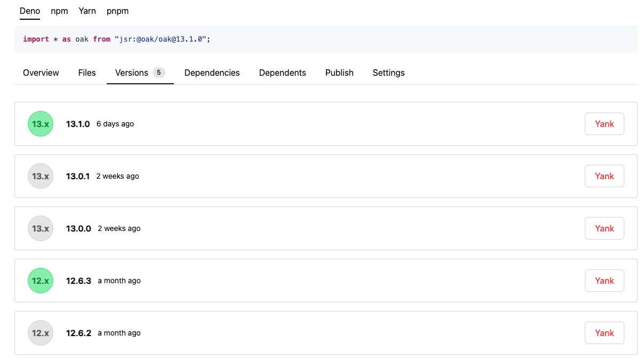Open the Dependencies tab
The height and width of the screenshot is (359, 644).
point(212,73)
